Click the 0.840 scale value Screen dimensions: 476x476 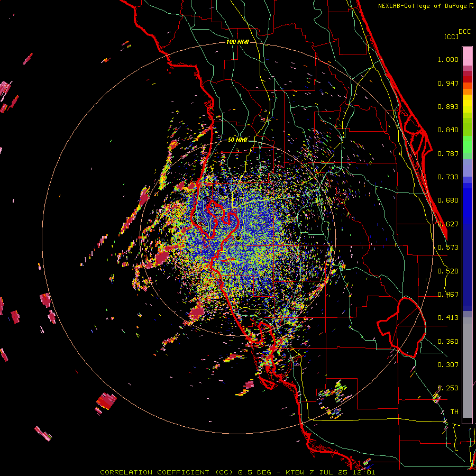(448, 130)
